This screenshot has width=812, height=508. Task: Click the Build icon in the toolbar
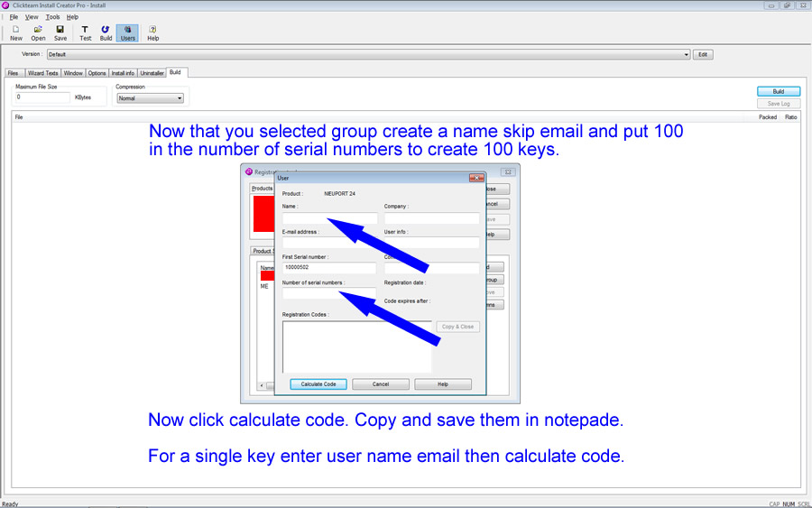(106, 32)
